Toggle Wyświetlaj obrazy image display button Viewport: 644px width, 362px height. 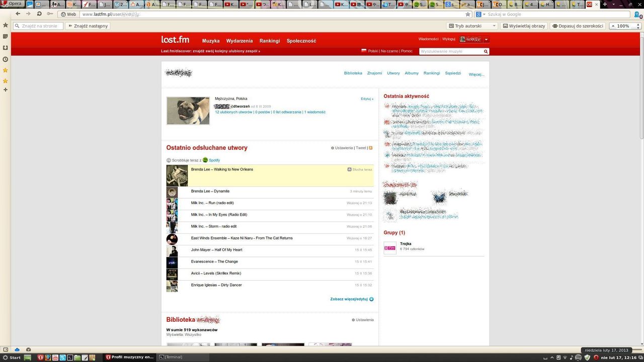tap(523, 26)
